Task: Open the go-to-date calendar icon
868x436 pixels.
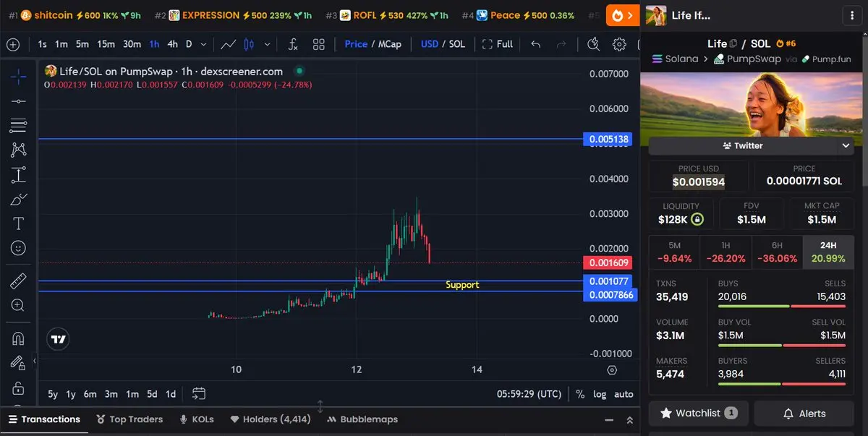Action: [x=199, y=393]
